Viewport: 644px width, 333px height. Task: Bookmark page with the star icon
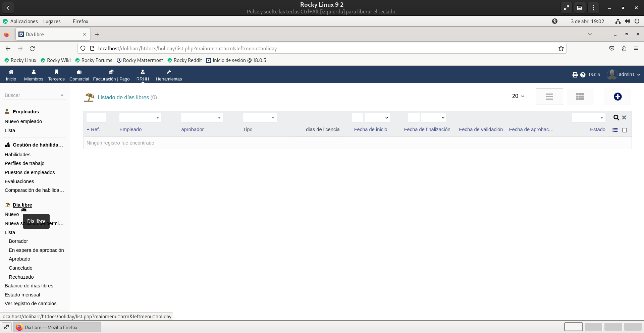click(561, 49)
